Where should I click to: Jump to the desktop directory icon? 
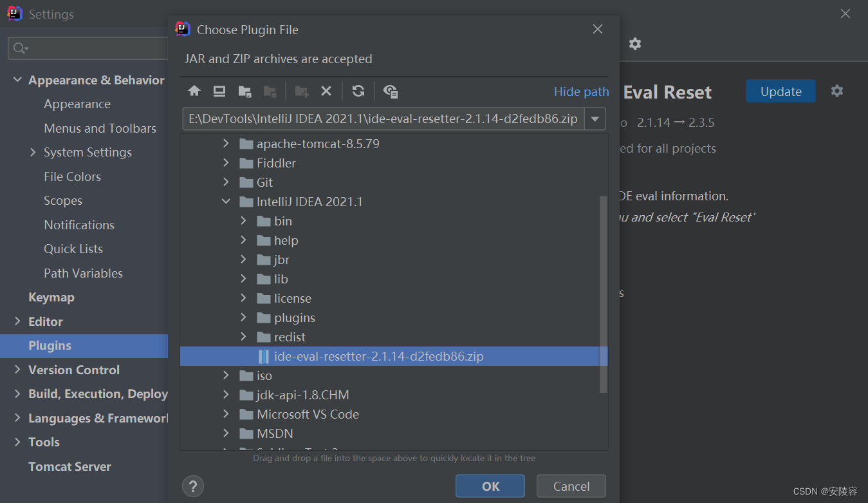click(x=219, y=91)
